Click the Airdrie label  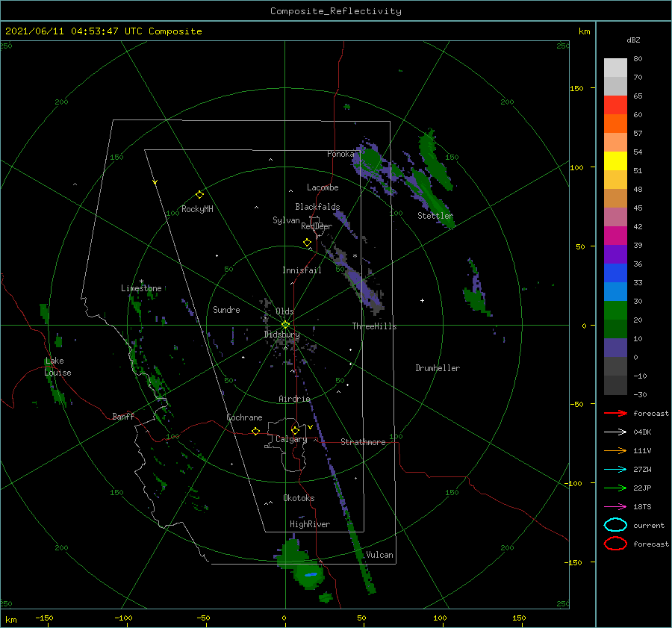click(x=294, y=399)
